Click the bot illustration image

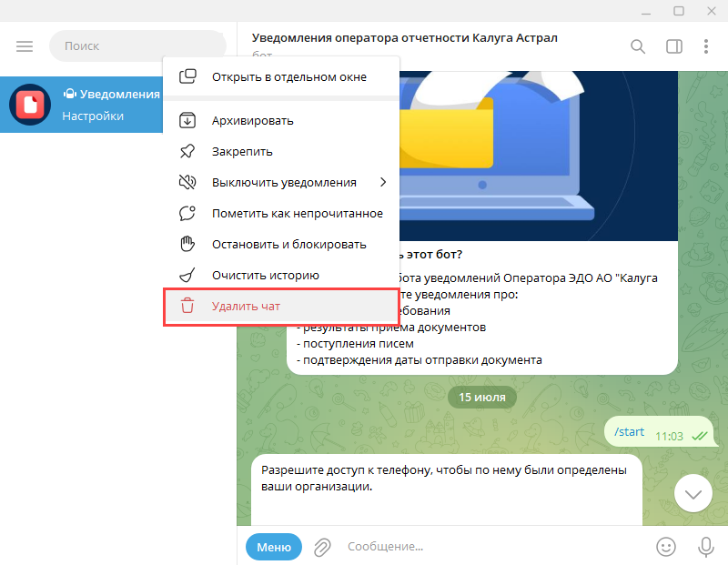click(539, 156)
